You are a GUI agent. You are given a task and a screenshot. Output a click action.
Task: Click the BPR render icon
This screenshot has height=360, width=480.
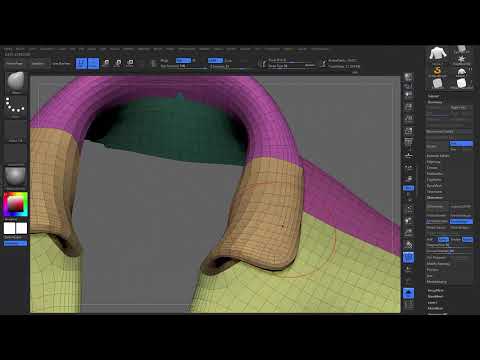tap(408, 77)
